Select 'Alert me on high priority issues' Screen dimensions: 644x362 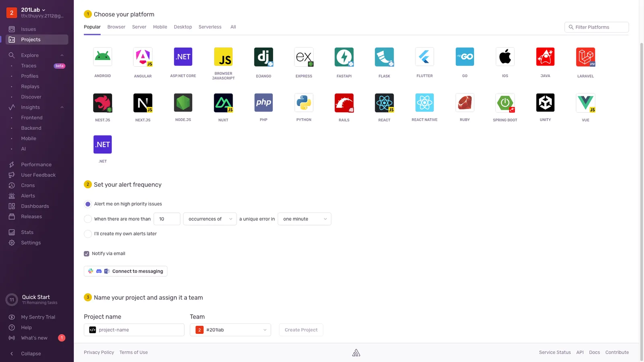tap(88, 204)
